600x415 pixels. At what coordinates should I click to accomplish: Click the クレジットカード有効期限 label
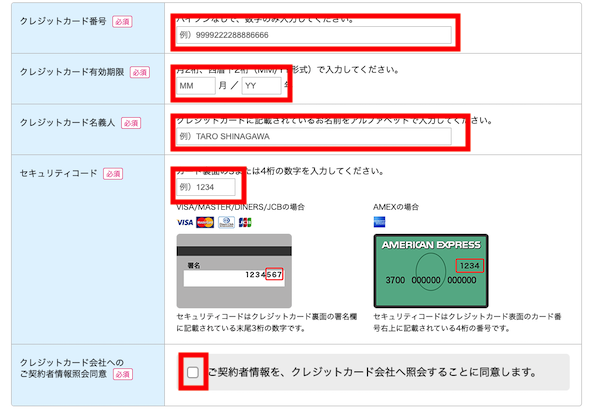(x=72, y=72)
